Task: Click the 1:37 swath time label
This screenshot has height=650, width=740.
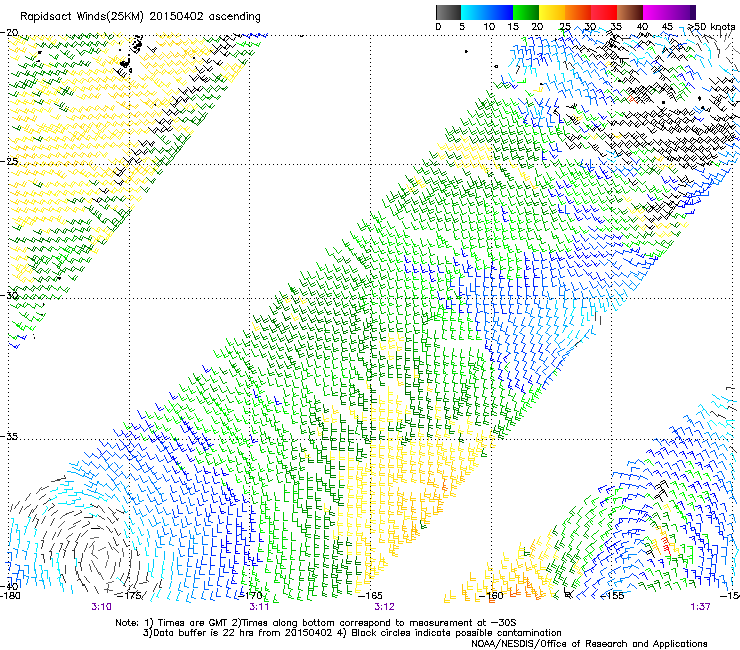Action: point(700,607)
